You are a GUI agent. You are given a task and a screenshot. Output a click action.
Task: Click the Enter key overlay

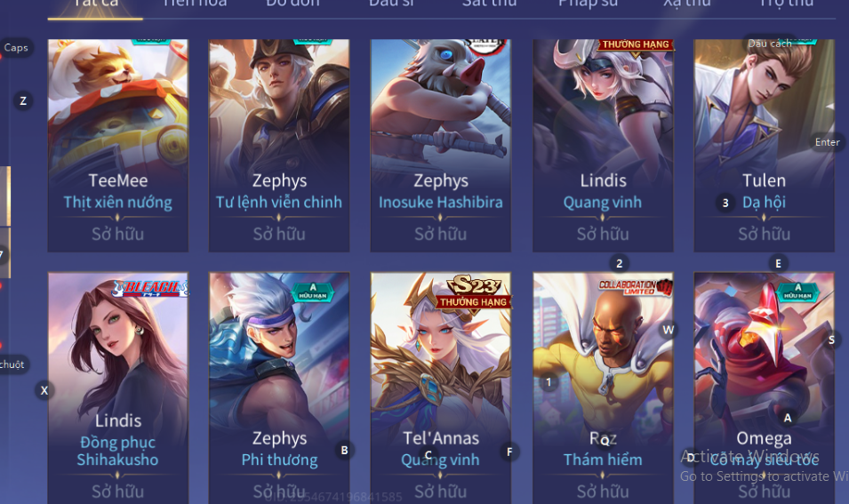pos(827,142)
